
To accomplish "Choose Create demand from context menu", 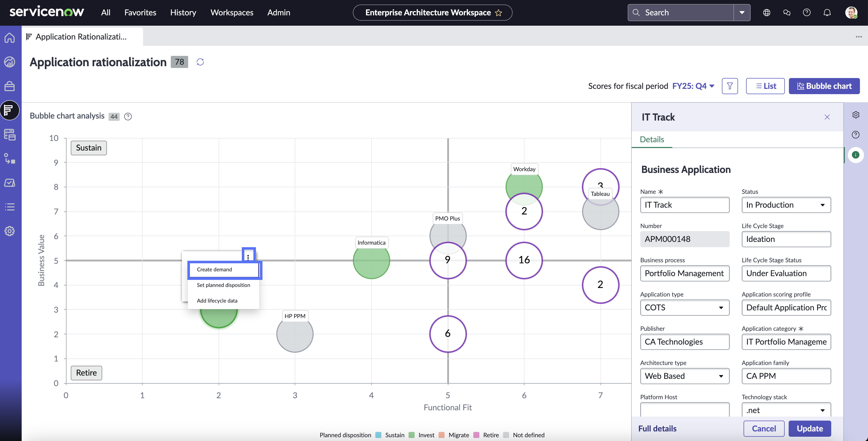I will coord(224,270).
